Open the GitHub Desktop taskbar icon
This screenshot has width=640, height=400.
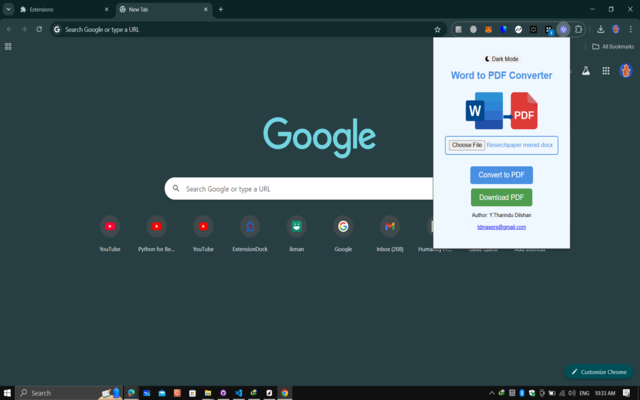coord(223,393)
